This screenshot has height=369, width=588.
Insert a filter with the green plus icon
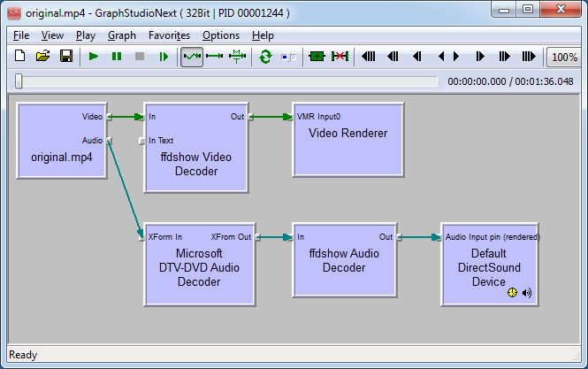[317, 57]
